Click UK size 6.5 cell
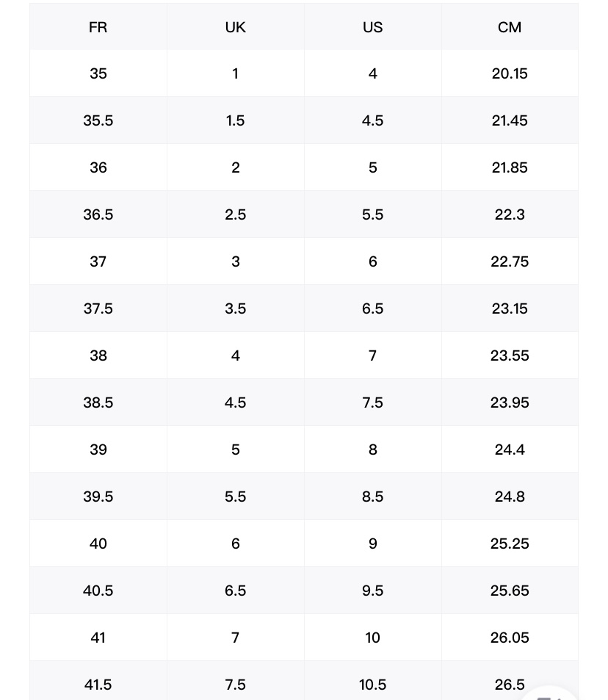 pyautogui.click(x=235, y=591)
